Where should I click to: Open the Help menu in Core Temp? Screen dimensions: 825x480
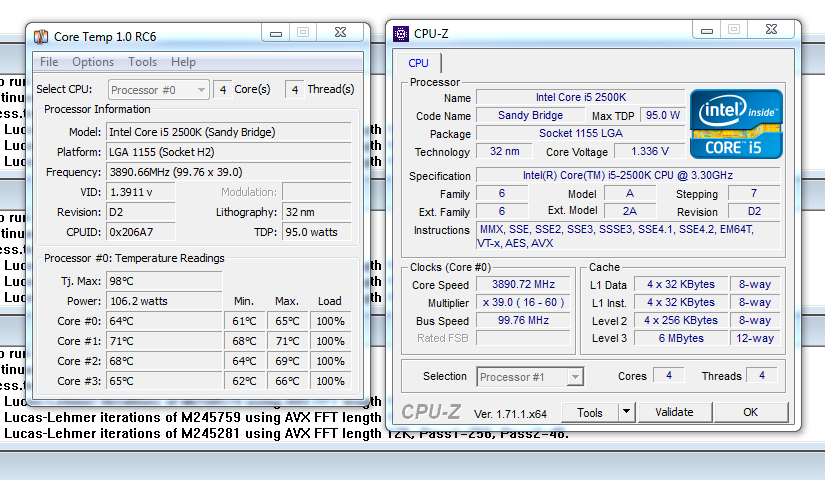[183, 62]
